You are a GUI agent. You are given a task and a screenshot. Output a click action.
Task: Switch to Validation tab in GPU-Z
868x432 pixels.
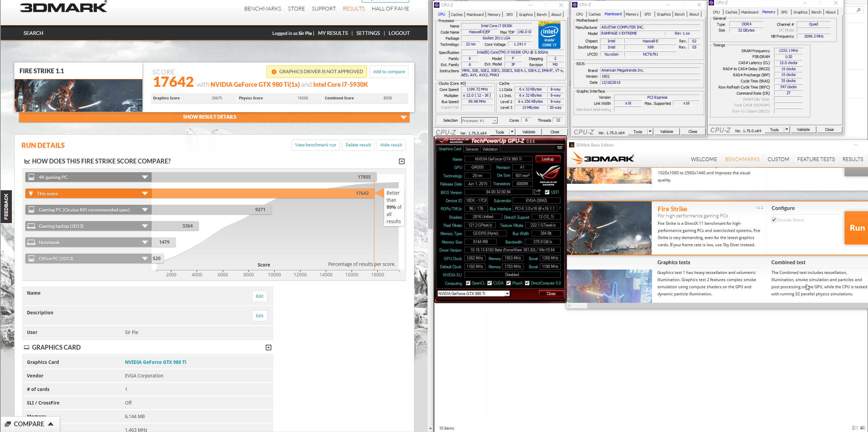(490, 149)
